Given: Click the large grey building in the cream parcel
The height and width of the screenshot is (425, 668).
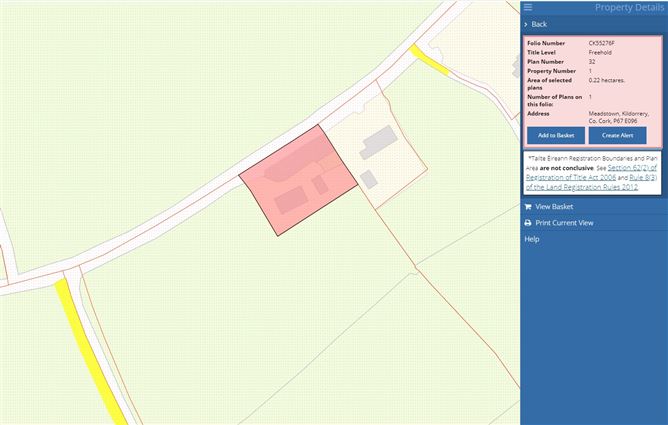Looking at the screenshot, I should tap(378, 142).
